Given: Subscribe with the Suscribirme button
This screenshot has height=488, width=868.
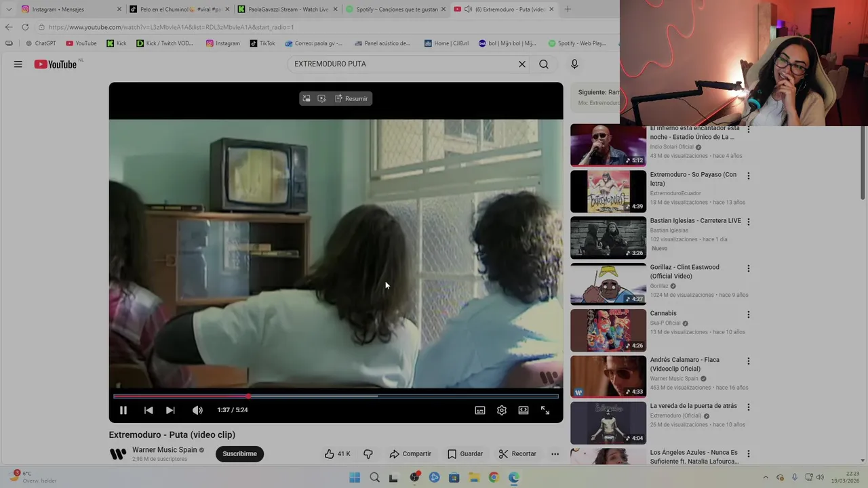Looking at the screenshot, I should click(239, 454).
